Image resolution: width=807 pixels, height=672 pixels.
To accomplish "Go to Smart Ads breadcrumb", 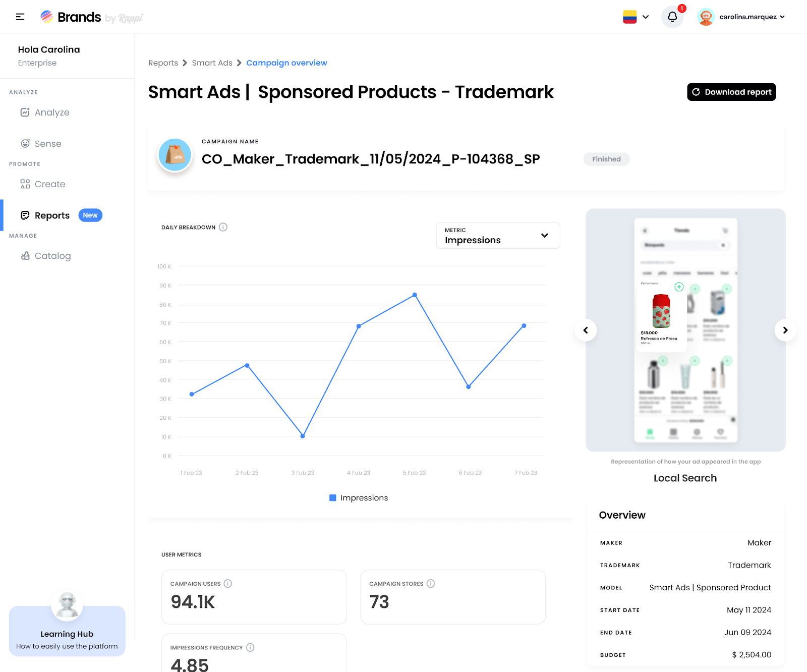I will (212, 63).
